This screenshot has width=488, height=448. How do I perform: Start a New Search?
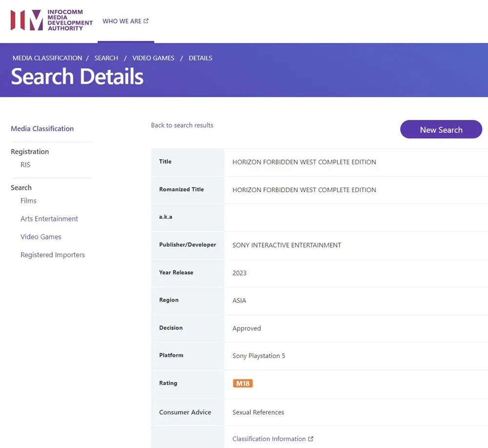pyautogui.click(x=441, y=130)
